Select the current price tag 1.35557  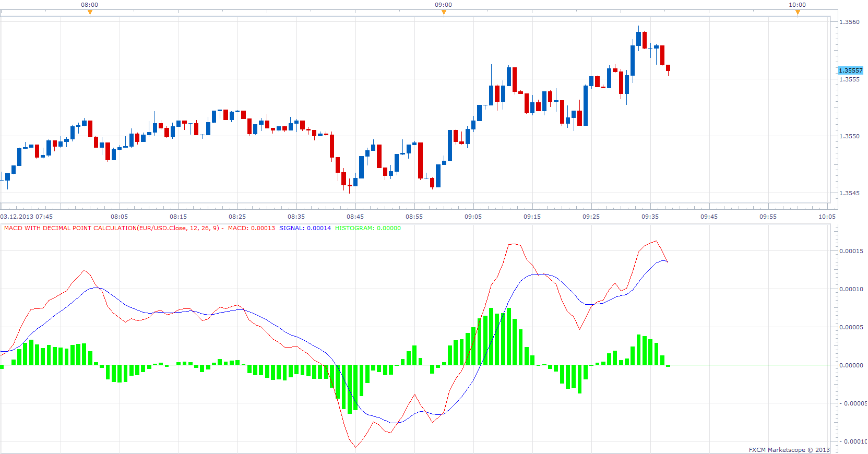851,70
